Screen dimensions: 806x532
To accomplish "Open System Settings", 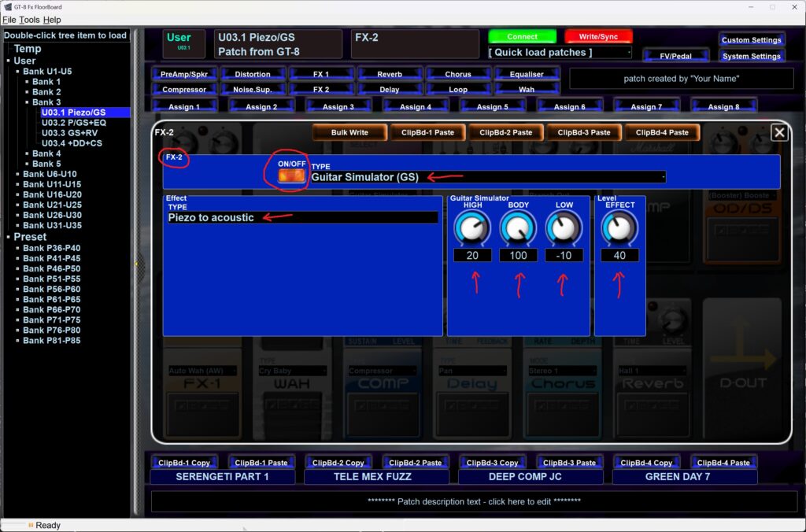I will (x=751, y=56).
